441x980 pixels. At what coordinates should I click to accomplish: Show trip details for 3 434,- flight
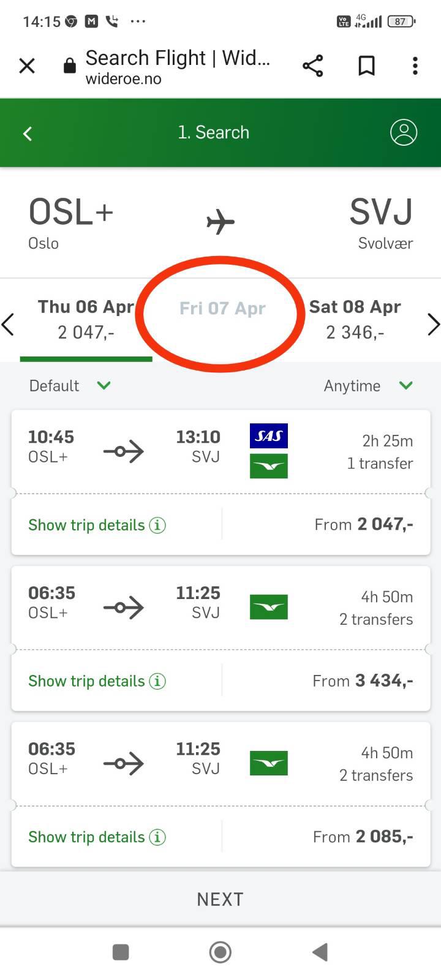pyautogui.click(x=97, y=681)
